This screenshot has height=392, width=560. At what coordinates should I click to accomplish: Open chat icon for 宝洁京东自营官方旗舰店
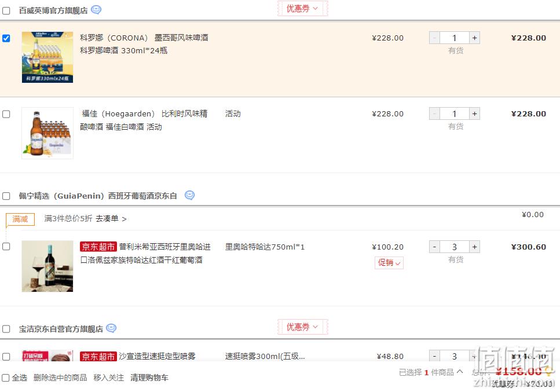pyautogui.click(x=111, y=328)
